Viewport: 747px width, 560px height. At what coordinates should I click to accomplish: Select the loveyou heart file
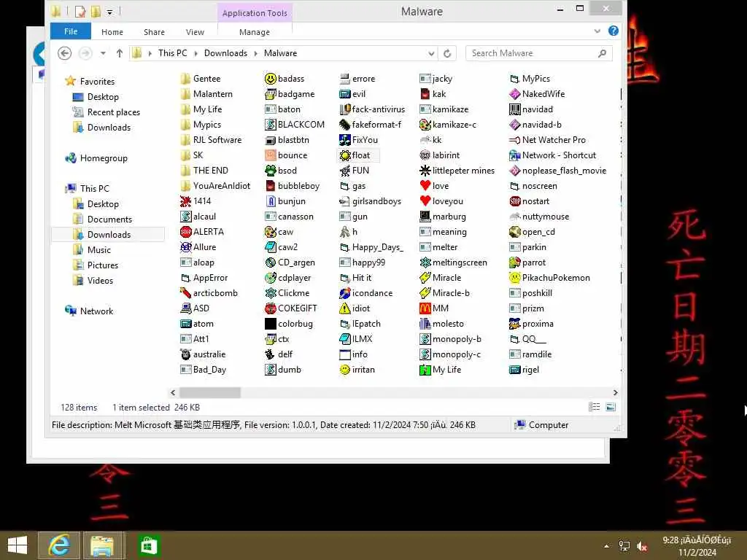[x=441, y=201]
